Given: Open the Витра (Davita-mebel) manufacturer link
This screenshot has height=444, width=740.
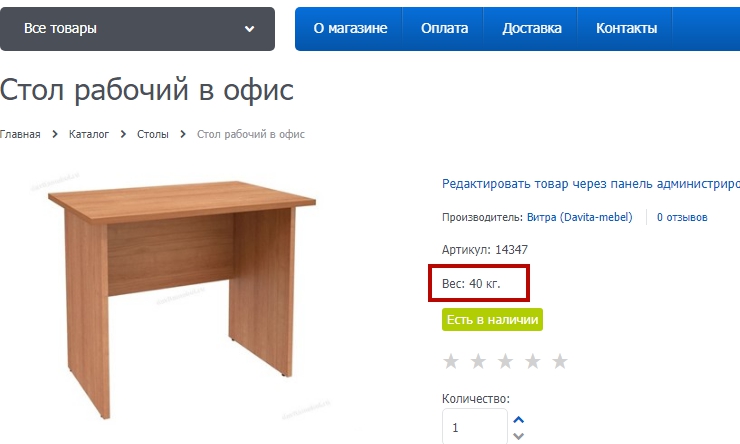Looking at the screenshot, I should click(580, 217).
